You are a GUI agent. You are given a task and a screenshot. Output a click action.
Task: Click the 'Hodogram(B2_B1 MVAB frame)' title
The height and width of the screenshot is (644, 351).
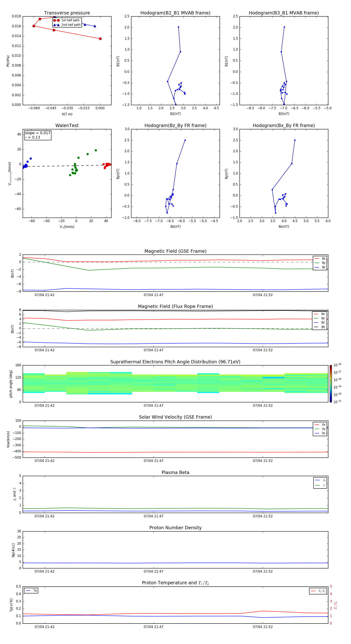point(175,13)
